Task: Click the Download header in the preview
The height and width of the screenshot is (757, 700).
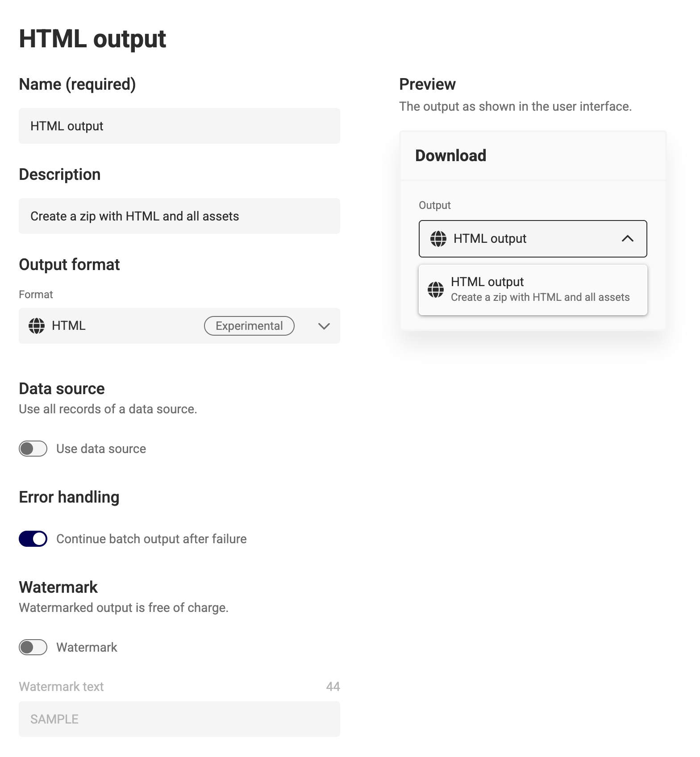Action: (451, 155)
